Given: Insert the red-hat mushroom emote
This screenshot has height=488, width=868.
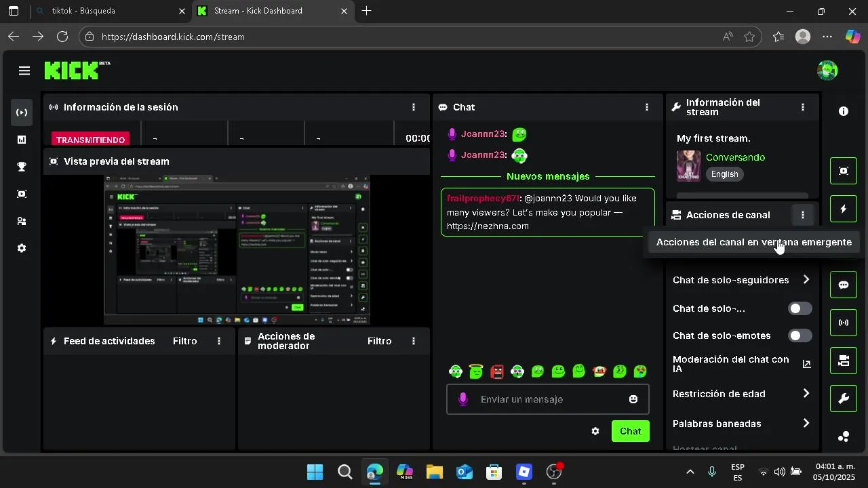Looking at the screenshot, I should point(599,371).
